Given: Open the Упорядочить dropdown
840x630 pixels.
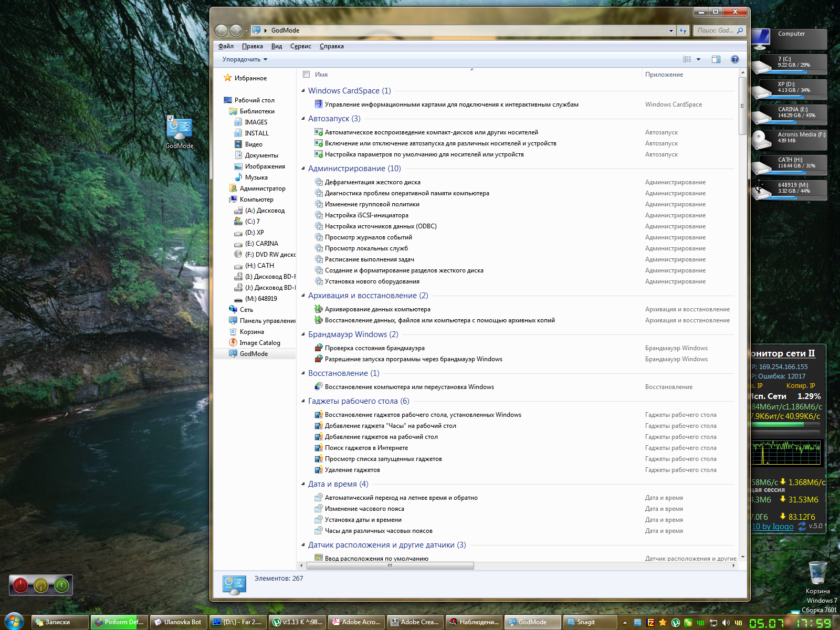Looking at the screenshot, I should 245,59.
